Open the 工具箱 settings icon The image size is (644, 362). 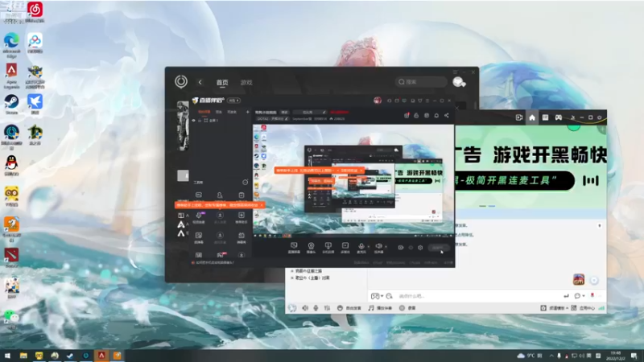246,182
